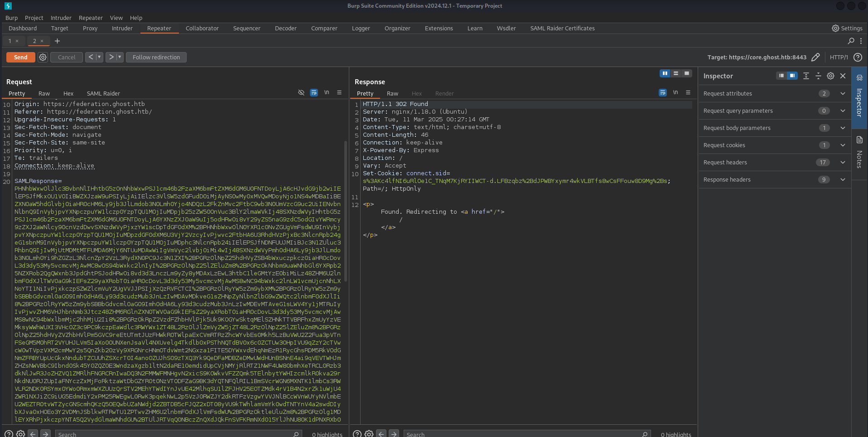Open the Request search help icon

(9, 434)
